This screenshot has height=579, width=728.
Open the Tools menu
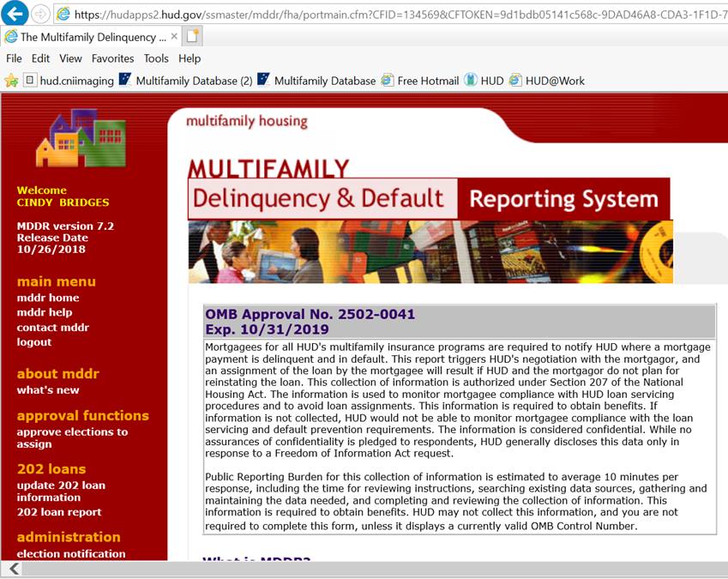(156, 58)
